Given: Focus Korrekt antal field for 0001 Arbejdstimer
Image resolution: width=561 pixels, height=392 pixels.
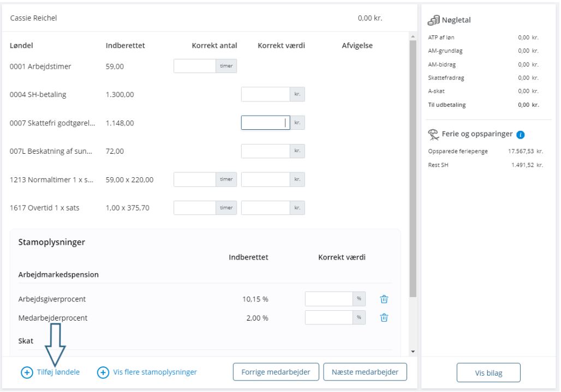Looking at the screenshot, I should coord(195,66).
